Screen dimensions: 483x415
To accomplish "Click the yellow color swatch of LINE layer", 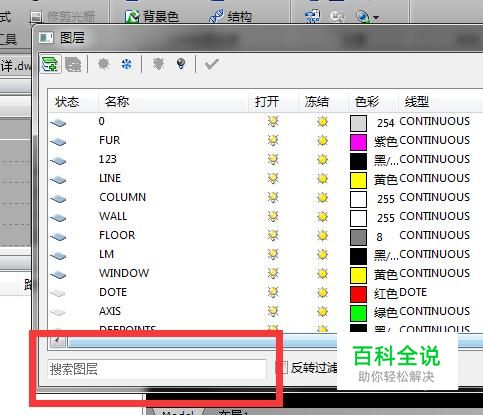I will coord(358,180).
